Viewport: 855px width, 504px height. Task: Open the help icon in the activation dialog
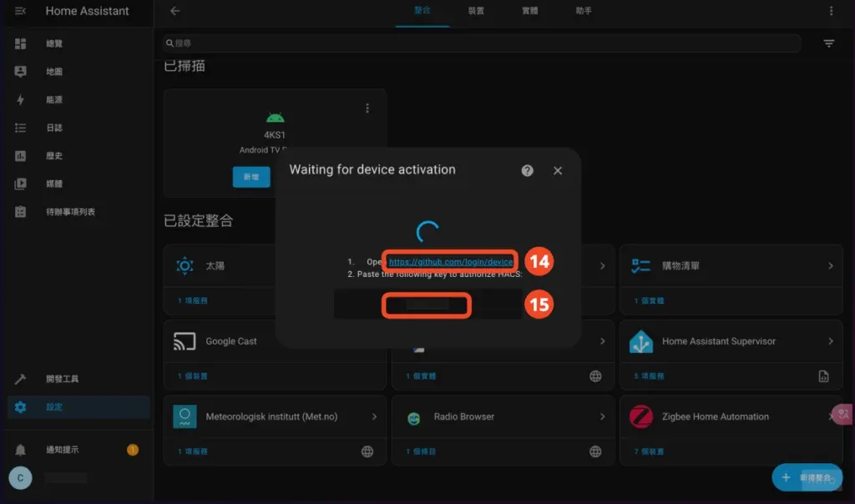527,170
